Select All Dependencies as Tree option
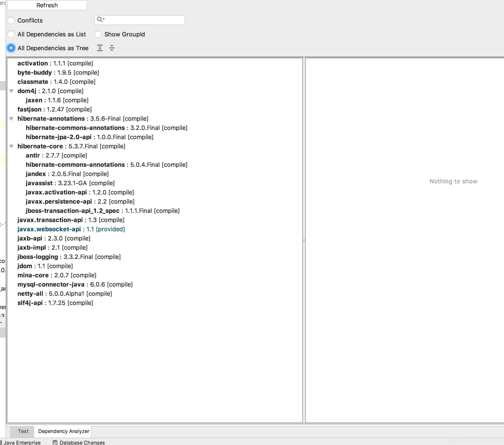This screenshot has width=504, height=445. pos(11,48)
